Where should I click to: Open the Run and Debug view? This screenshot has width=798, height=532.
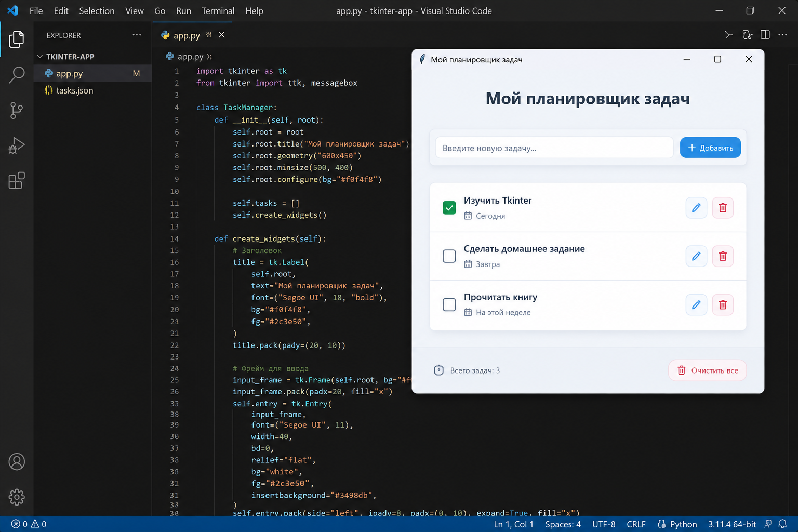tap(17, 145)
